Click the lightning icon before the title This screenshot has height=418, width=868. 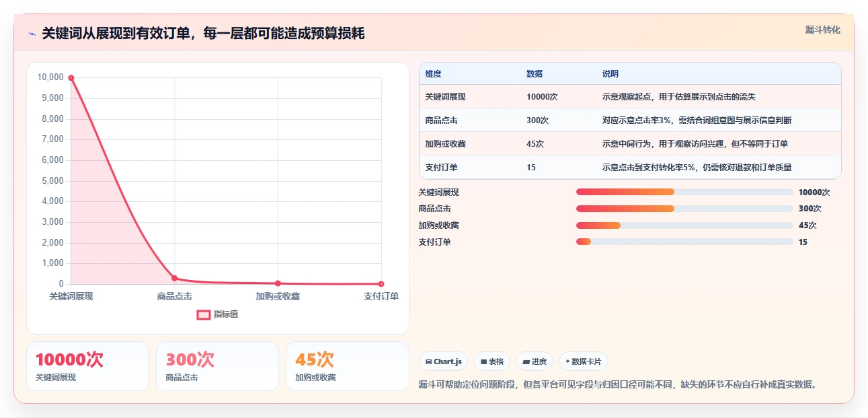click(x=32, y=34)
